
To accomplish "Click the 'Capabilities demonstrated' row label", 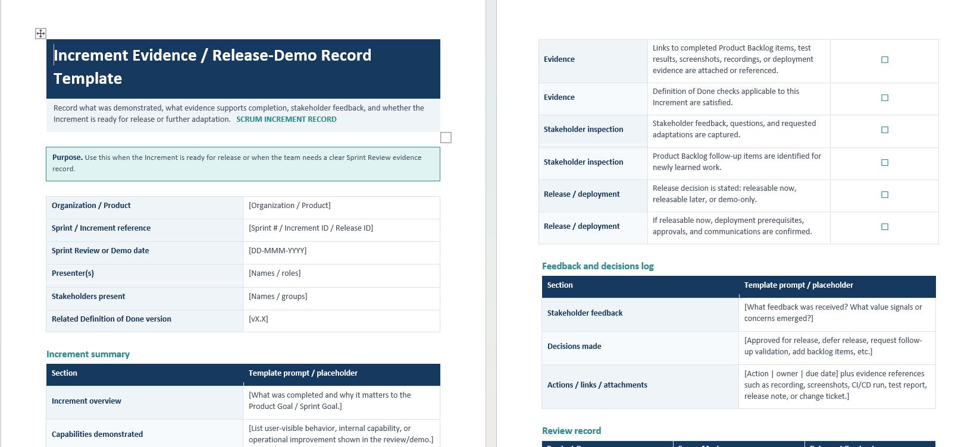I will coord(97,435).
